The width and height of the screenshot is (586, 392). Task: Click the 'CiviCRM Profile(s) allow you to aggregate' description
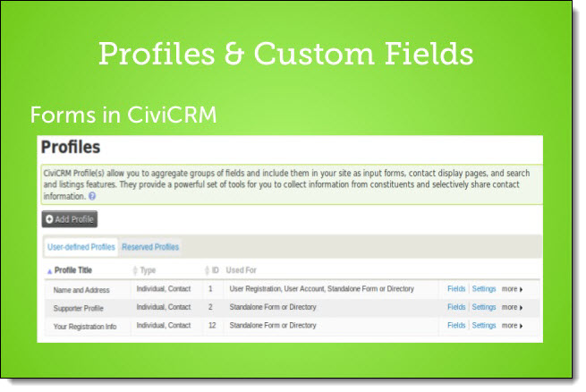[286, 184]
